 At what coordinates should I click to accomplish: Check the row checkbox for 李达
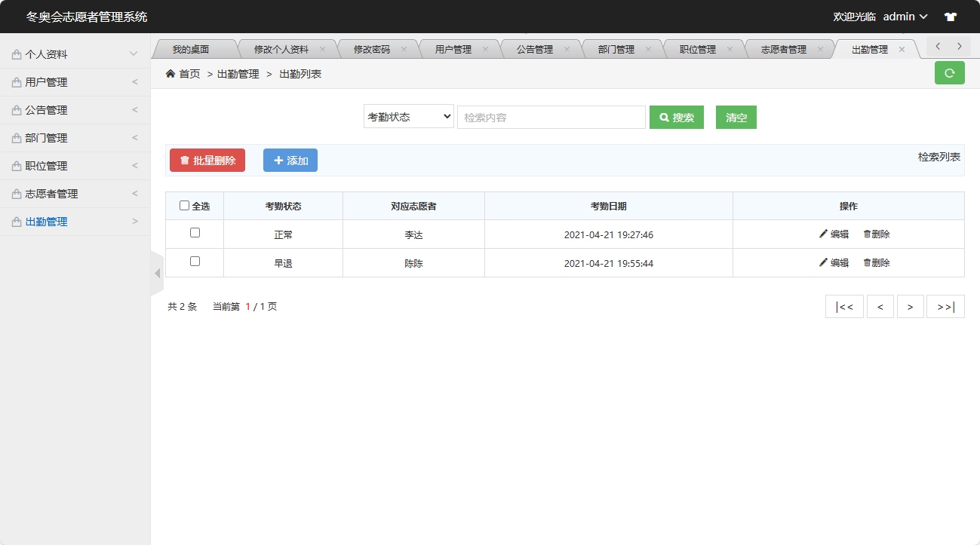(x=194, y=233)
